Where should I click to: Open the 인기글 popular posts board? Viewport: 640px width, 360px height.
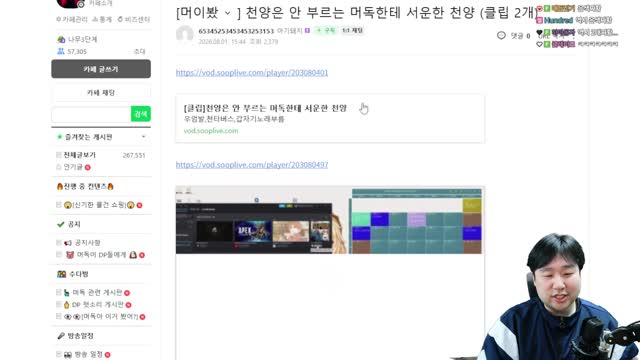coord(73,167)
